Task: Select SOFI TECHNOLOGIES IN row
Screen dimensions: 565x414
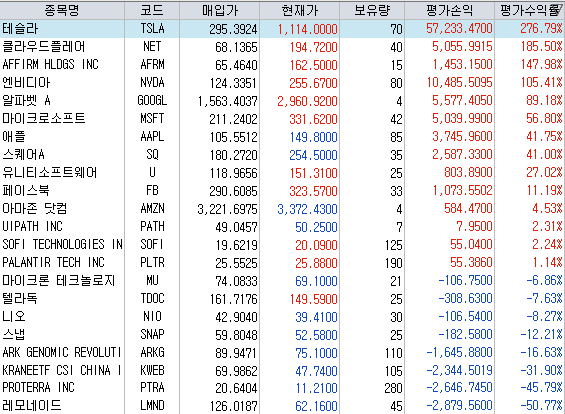Action: click(x=62, y=245)
